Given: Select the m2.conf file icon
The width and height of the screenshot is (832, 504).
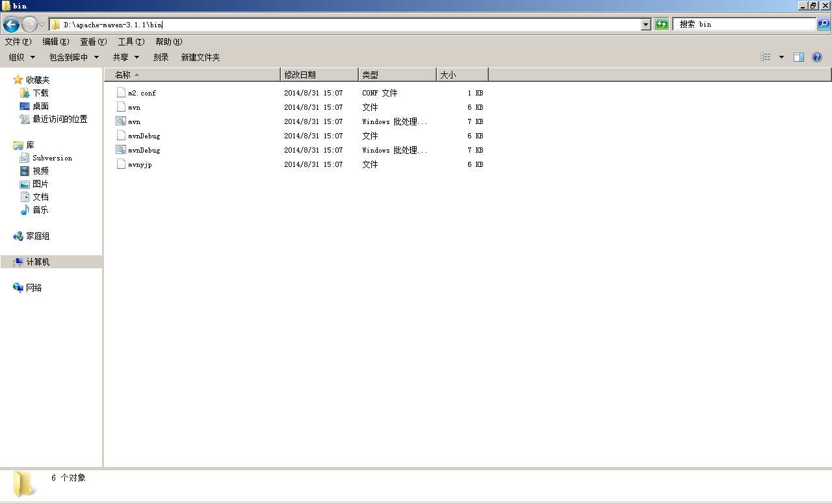Looking at the screenshot, I should [120, 93].
